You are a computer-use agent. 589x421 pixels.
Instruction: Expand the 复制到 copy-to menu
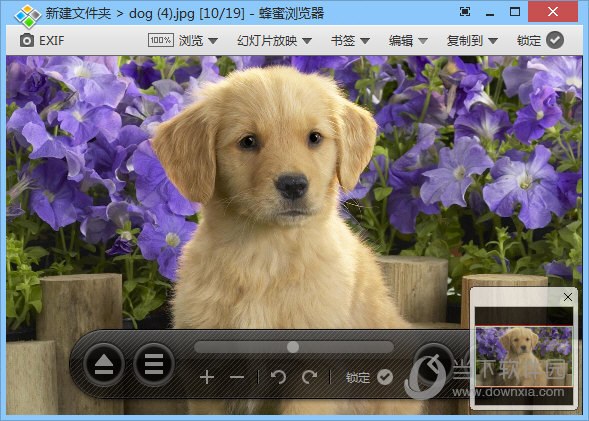pos(472,40)
